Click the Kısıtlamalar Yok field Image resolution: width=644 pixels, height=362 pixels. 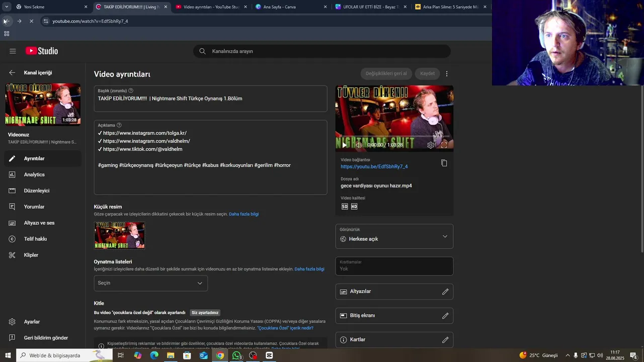pos(394,266)
